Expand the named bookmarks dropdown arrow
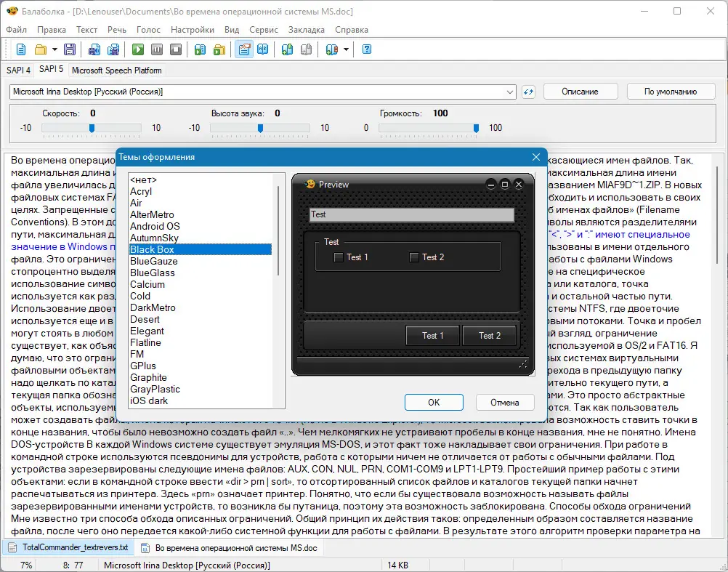The width and height of the screenshot is (728, 572). 346,49
